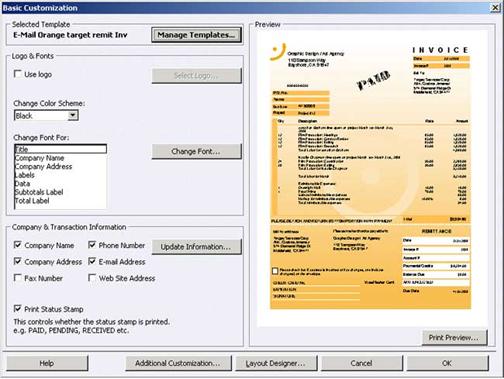Uncheck the Company Address checkbox
The width and height of the screenshot is (504, 379).
[18, 261]
